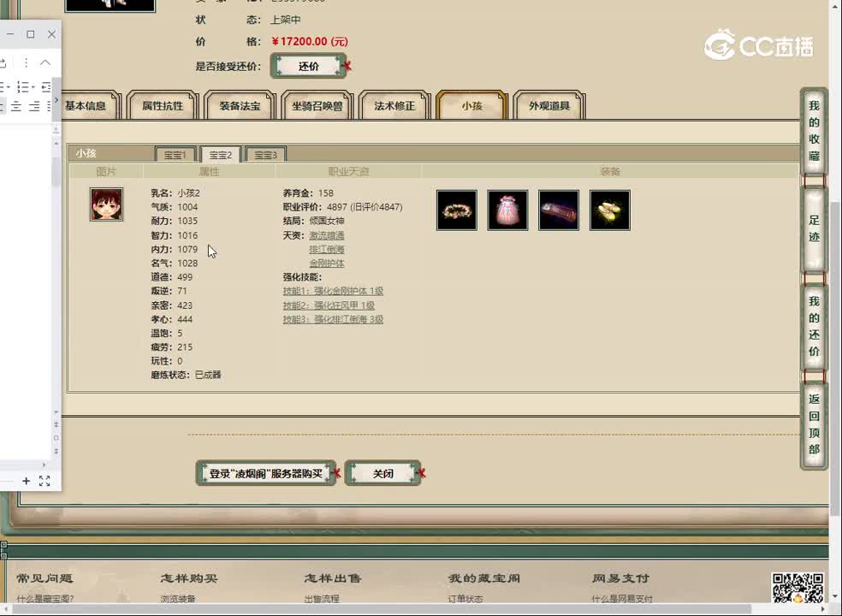Select the flower wreath equipment icon

coord(456,210)
